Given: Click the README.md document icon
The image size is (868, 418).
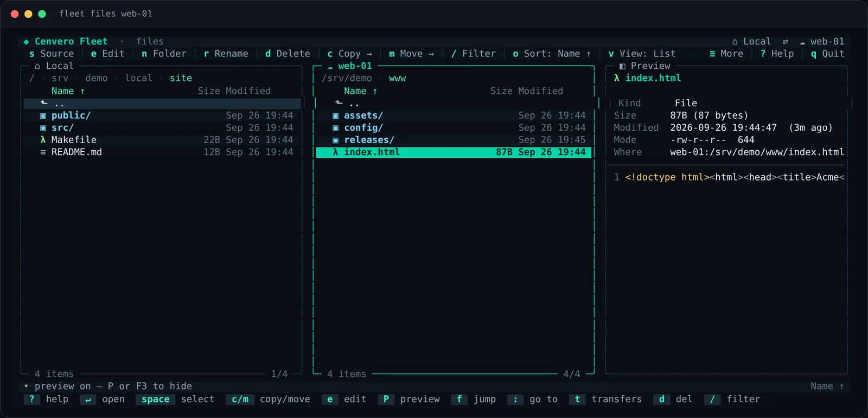Looking at the screenshot, I should (43, 152).
